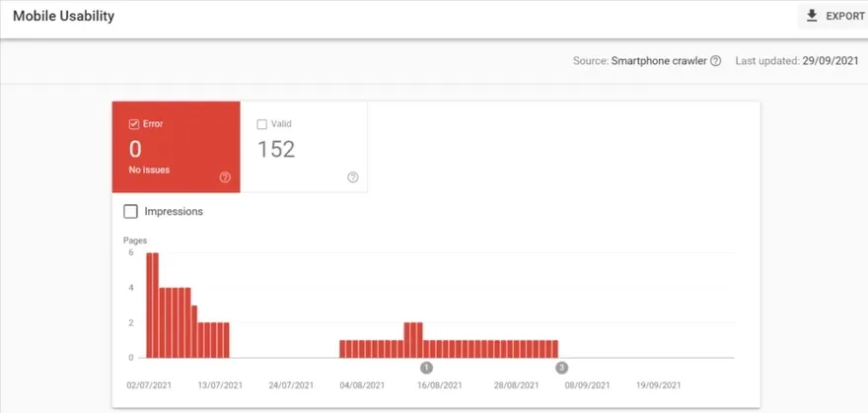Click the 24/07/2021 axis date label

291,385
